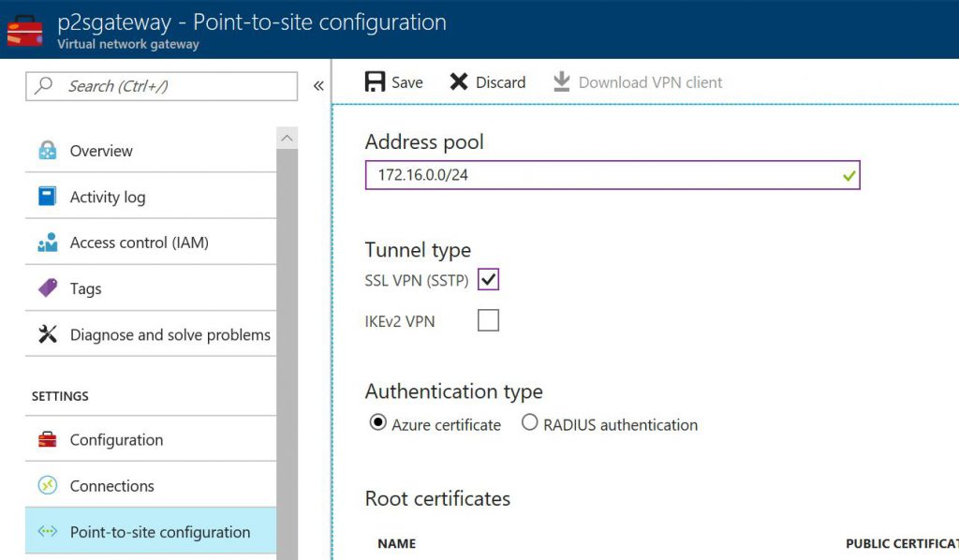Open the Tags menu item
Viewport: 959px width, 560px height.
(151, 287)
